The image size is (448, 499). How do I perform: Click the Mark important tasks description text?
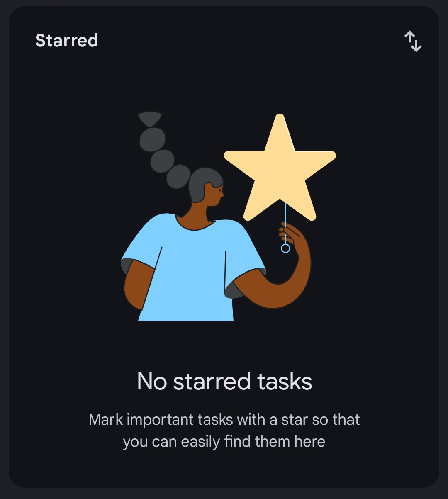click(224, 430)
